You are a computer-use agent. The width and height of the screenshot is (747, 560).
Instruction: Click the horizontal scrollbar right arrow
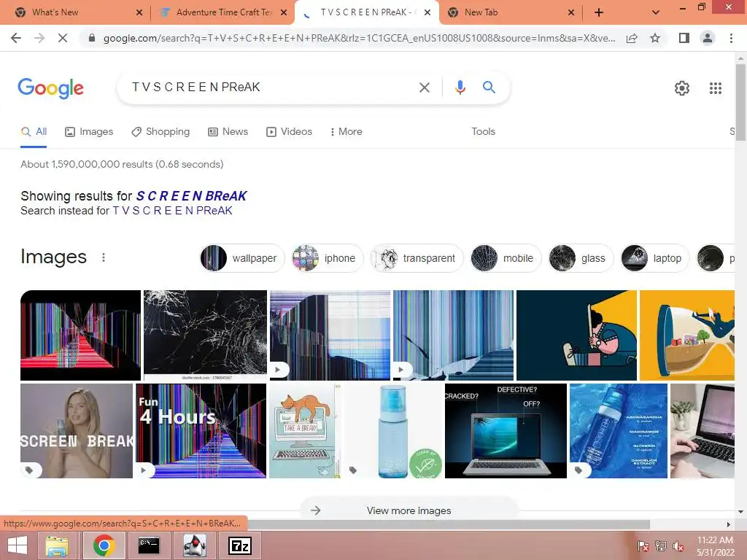728,524
